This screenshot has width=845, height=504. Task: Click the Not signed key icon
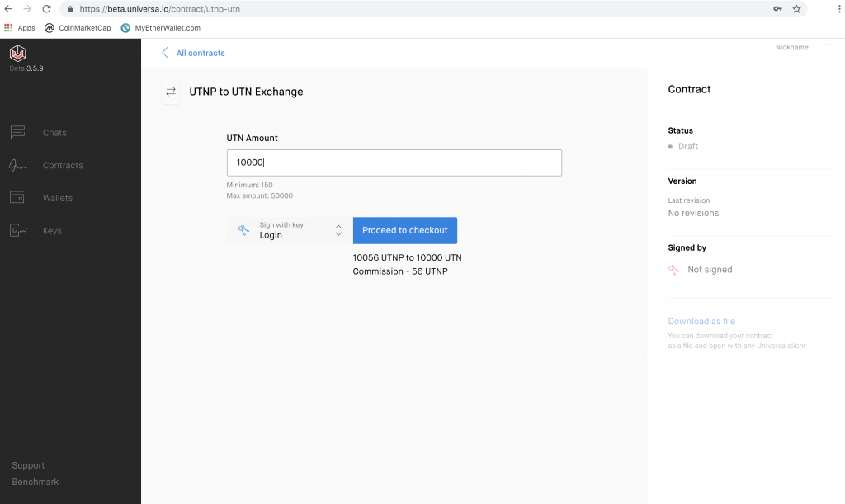673,270
